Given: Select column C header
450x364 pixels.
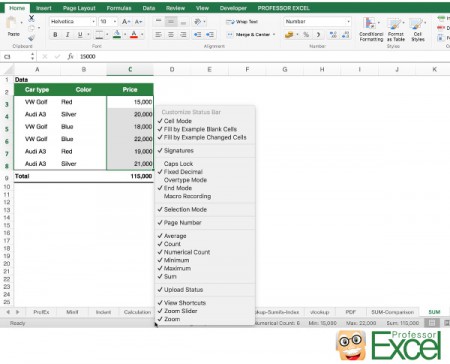Looking at the screenshot, I should pos(130,69).
